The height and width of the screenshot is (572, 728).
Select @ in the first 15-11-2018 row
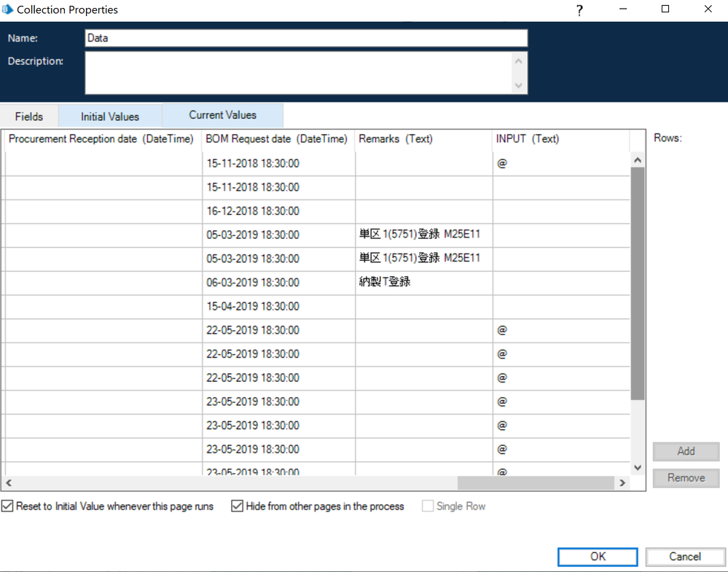[x=561, y=163]
